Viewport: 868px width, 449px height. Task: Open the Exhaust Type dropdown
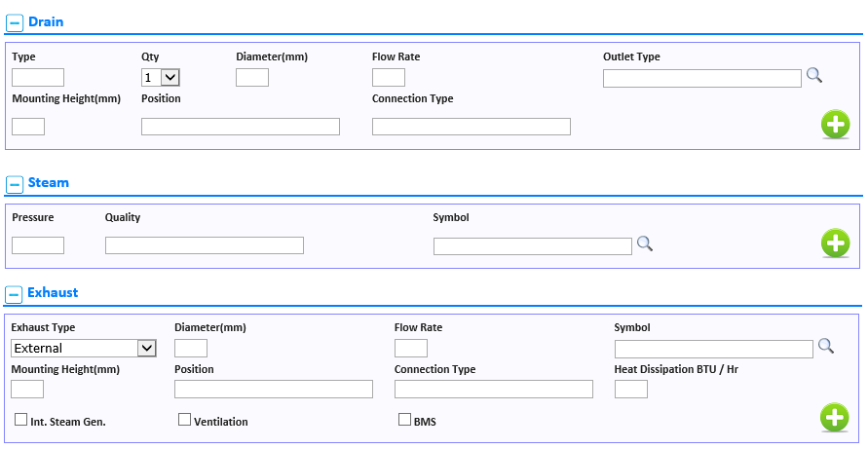pyautogui.click(x=84, y=349)
